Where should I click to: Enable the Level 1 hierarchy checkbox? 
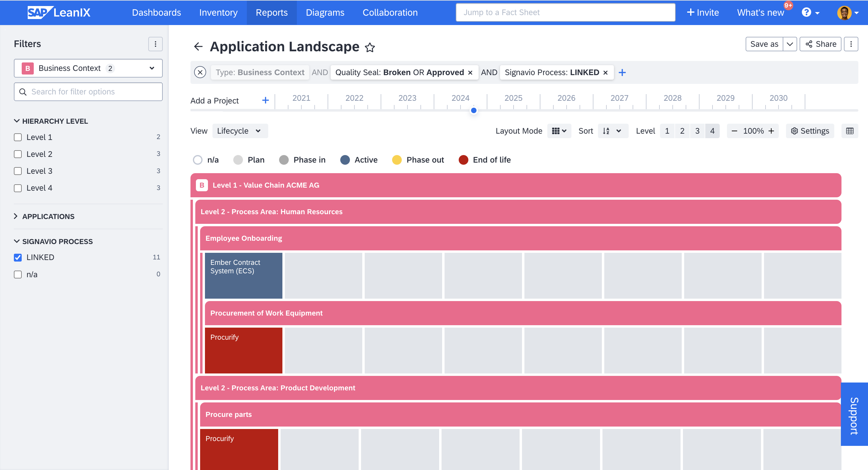pyautogui.click(x=18, y=137)
